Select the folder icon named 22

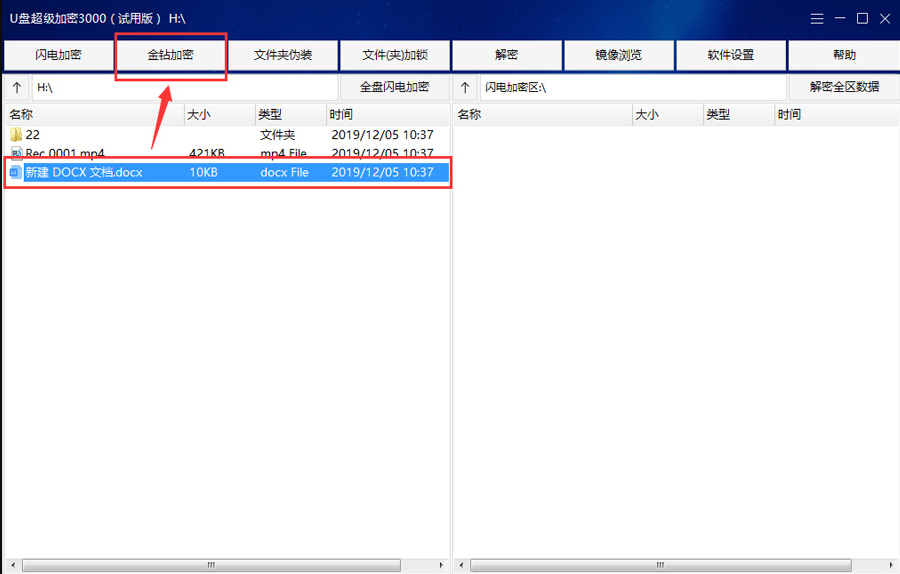16,134
